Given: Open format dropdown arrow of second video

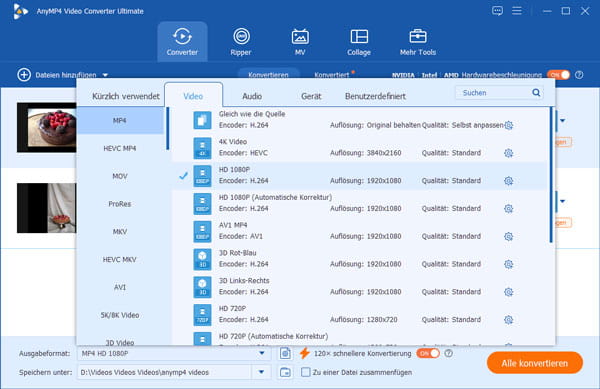Looking at the screenshot, I should (562, 201).
